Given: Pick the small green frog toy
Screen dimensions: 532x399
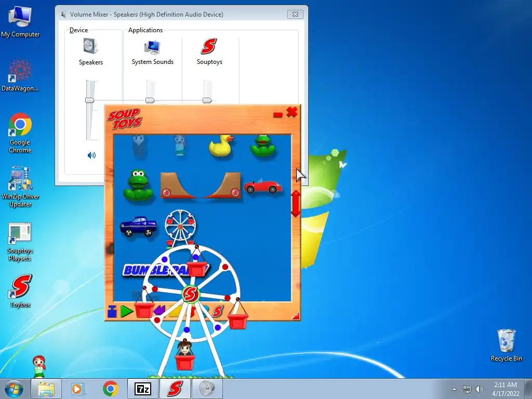Looking at the screenshot, I should (262, 145).
